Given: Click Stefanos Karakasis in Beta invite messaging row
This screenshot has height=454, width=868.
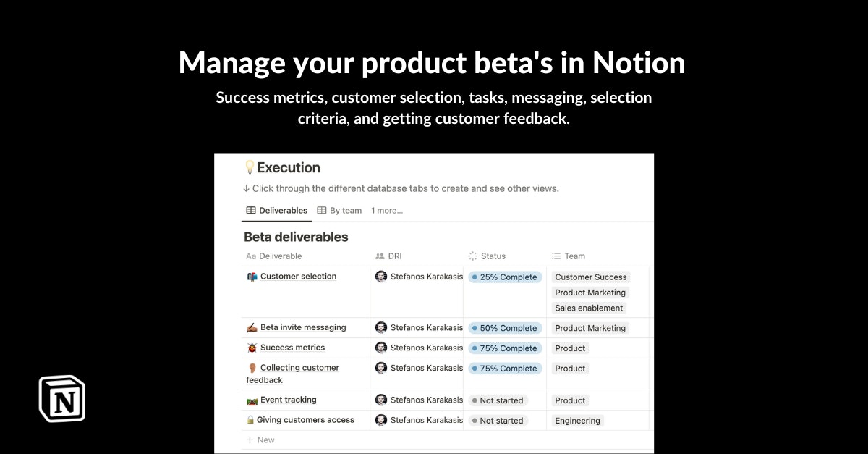Looking at the screenshot, I should (427, 327).
